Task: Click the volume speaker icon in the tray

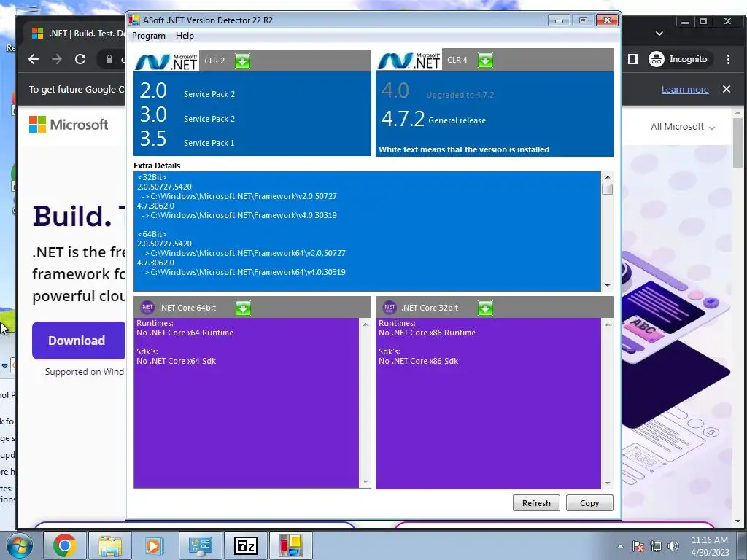Action: (673, 546)
